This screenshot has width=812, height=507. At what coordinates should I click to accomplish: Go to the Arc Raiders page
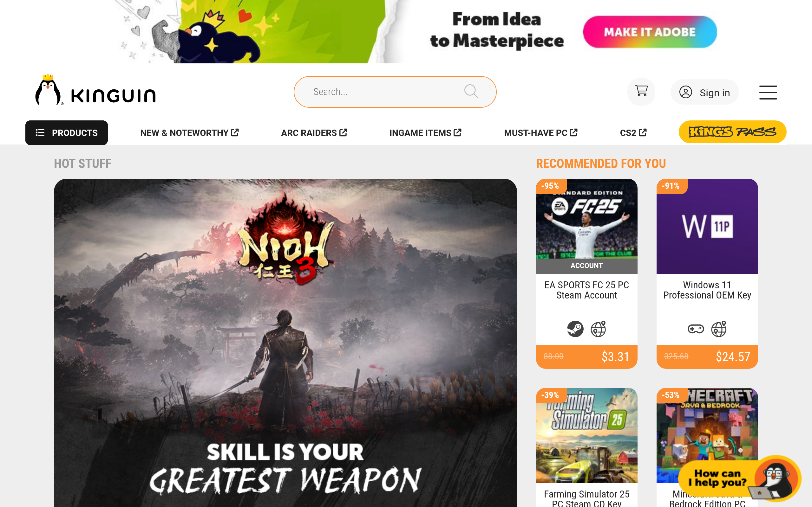[314, 133]
